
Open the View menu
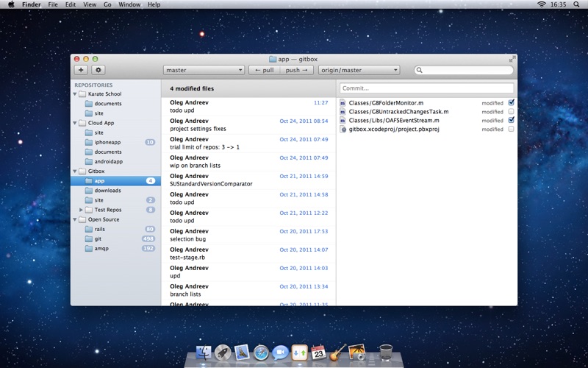90,4
